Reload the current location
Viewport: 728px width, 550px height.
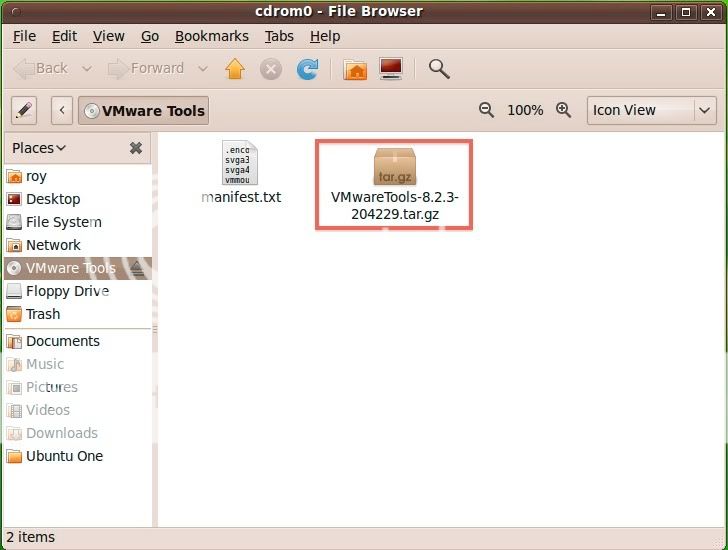(307, 69)
